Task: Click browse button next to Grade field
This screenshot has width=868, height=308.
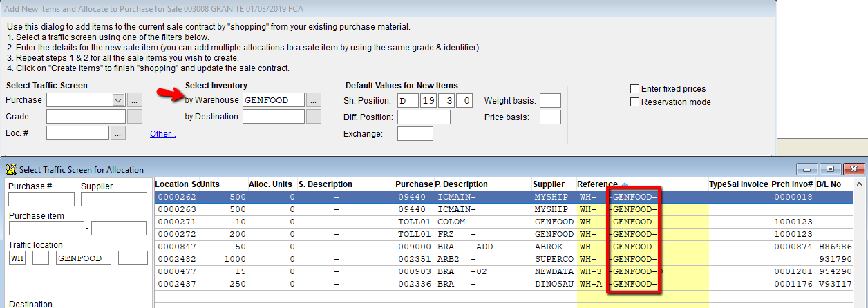Action: (135, 117)
